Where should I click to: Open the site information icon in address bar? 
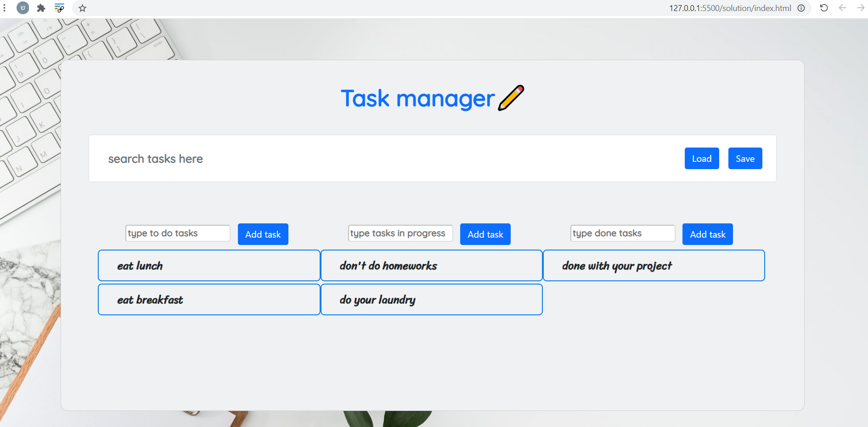point(801,8)
